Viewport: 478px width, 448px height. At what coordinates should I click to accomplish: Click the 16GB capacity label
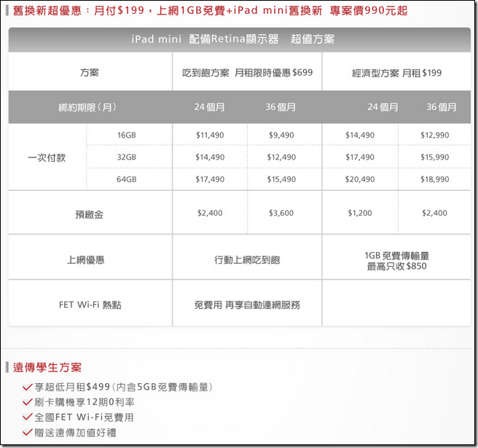pyautogui.click(x=127, y=135)
